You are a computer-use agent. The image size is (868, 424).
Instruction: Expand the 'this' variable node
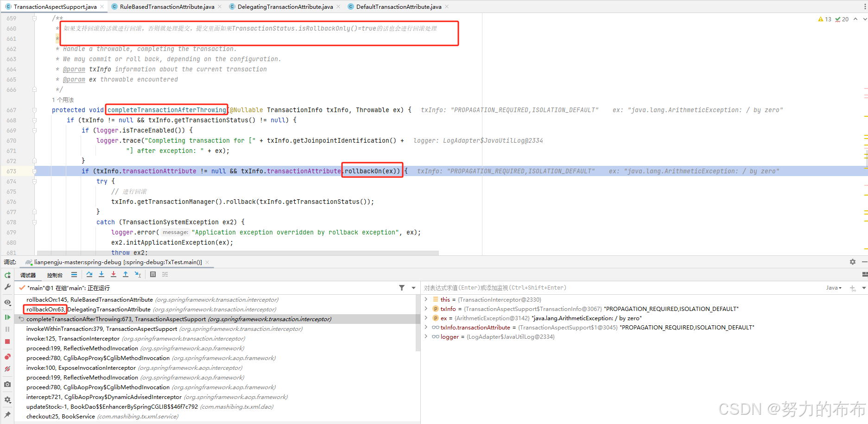pyautogui.click(x=426, y=299)
